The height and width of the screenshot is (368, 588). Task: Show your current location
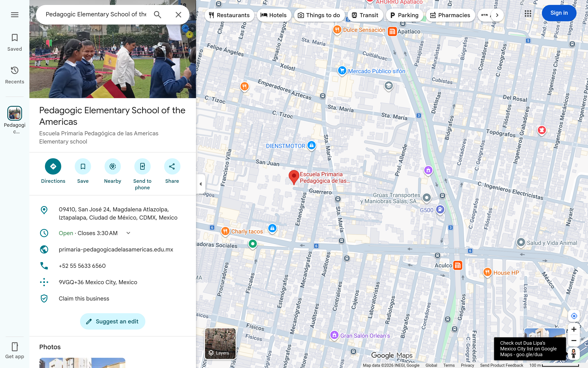point(574,316)
